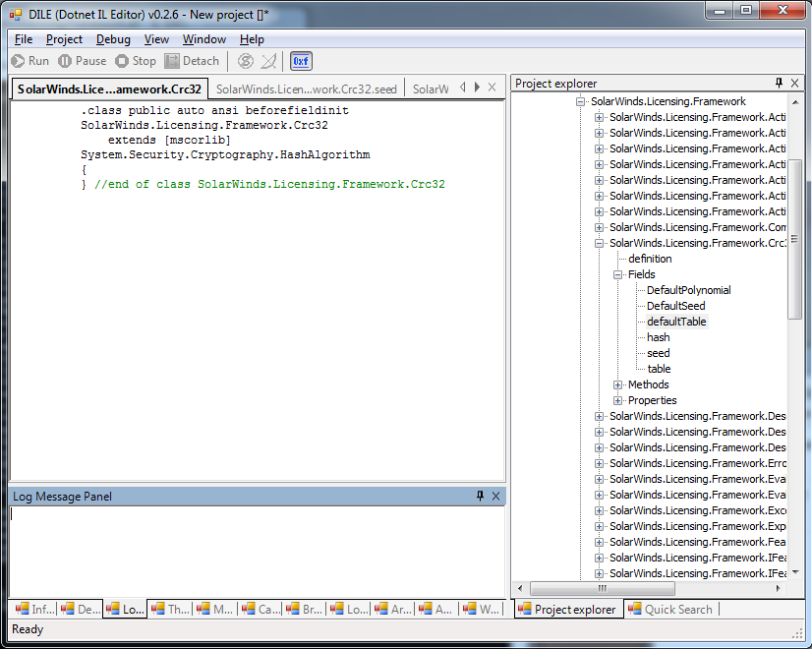Expand the Properties node

[617, 400]
